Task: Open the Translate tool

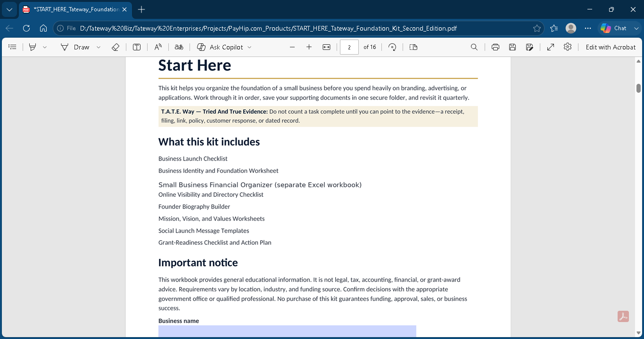Action: 179,47
